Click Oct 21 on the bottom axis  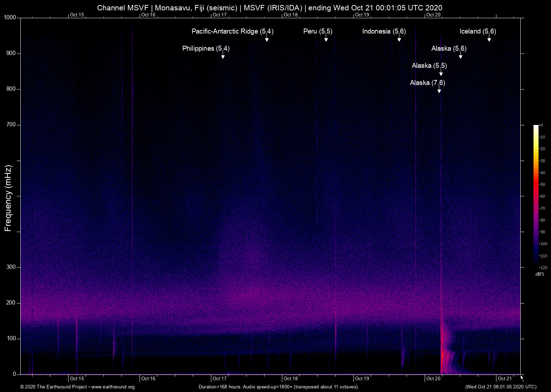point(505,378)
